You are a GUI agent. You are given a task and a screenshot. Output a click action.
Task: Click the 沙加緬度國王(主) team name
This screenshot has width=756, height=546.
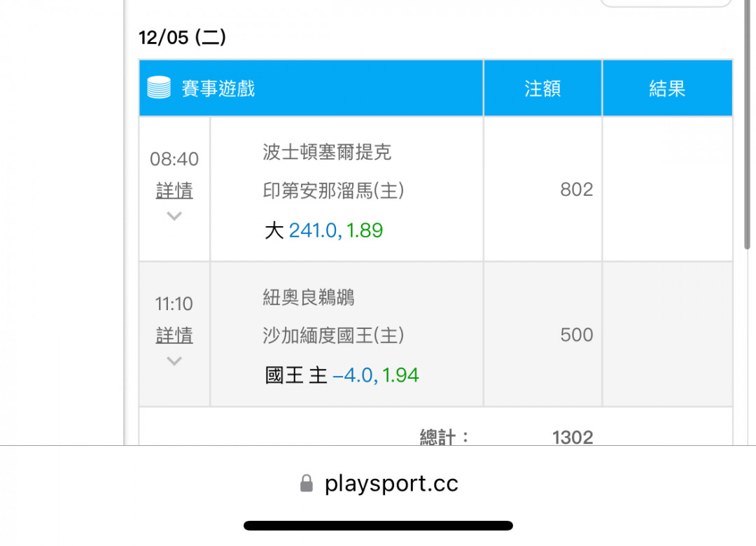click(x=334, y=335)
